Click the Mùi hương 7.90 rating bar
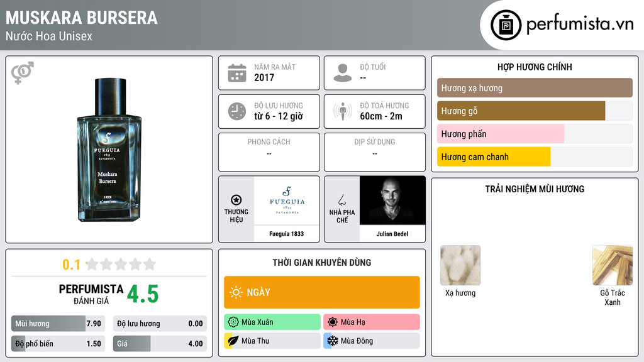The width and height of the screenshot is (644, 362). tap(58, 324)
